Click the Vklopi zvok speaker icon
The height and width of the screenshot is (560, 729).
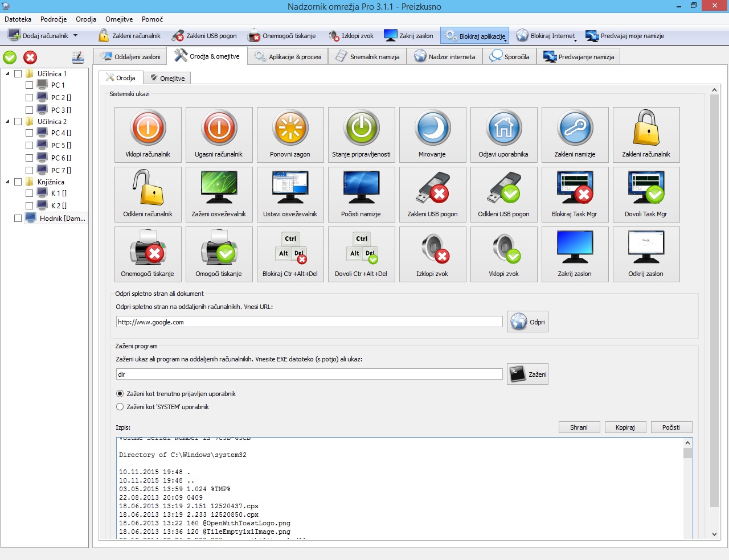point(503,248)
